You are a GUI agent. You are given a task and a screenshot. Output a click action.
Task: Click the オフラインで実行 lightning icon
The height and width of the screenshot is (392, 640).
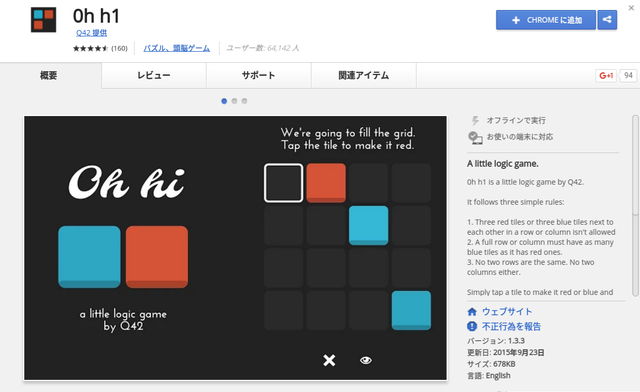(475, 120)
